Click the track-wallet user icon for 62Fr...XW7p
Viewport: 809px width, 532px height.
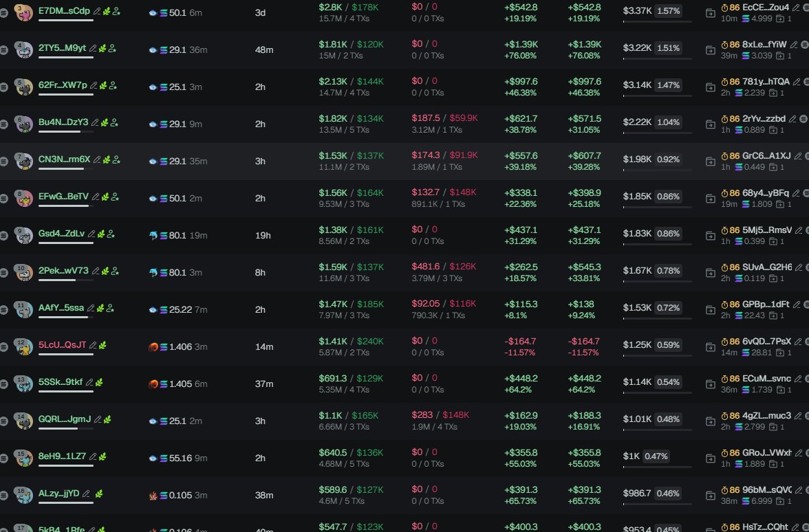coord(114,85)
